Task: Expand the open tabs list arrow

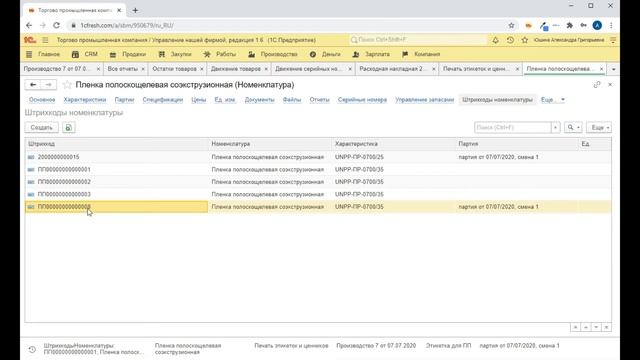Action: [613, 69]
